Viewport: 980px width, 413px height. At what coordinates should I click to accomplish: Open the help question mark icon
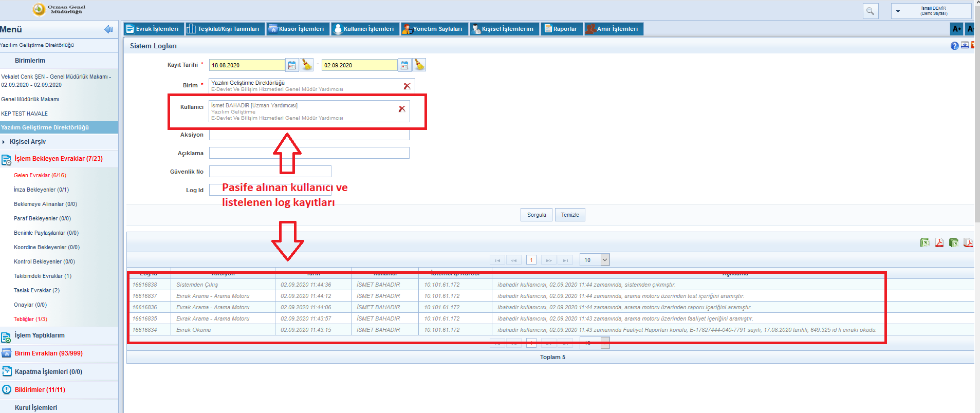point(954,46)
